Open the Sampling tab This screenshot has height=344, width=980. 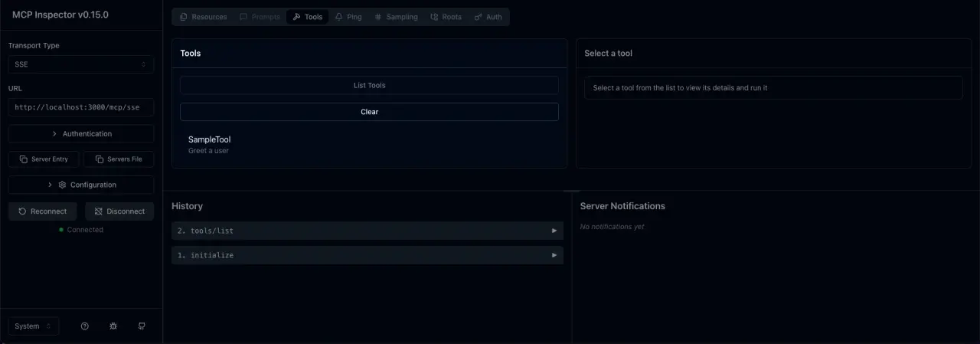tap(396, 17)
